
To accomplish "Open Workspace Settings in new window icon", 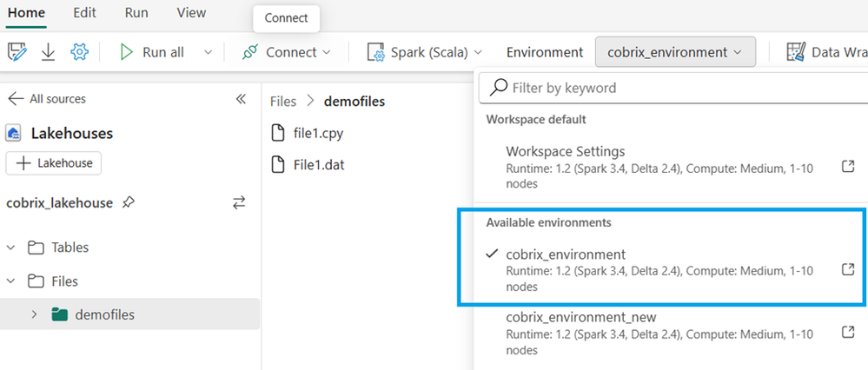I will click(847, 167).
